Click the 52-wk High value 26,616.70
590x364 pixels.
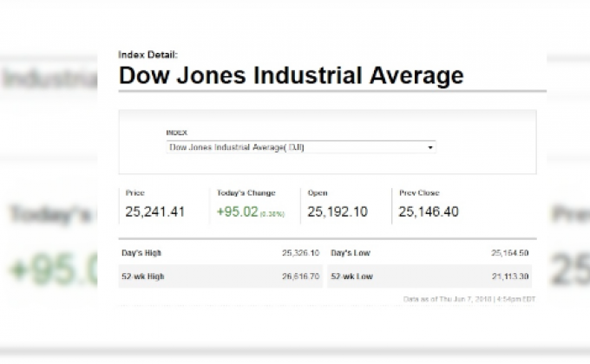point(300,276)
